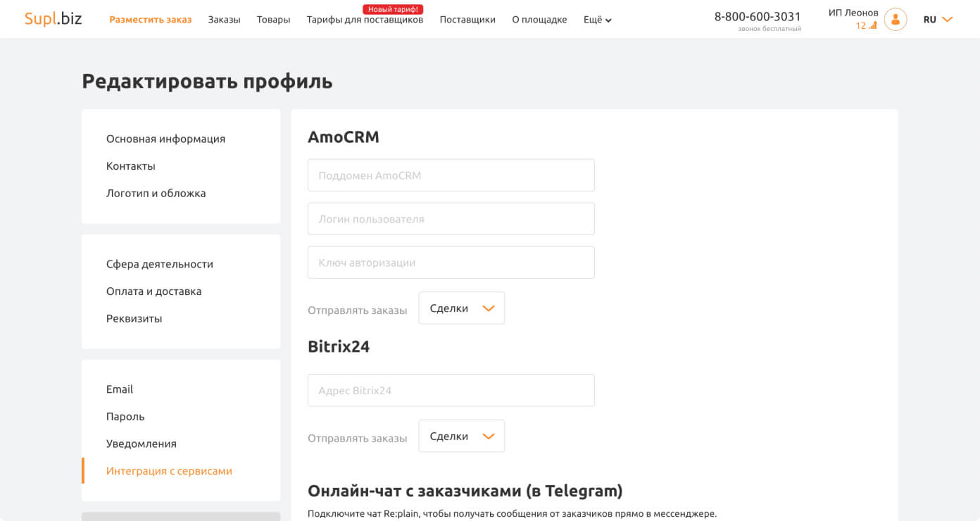Click the AmoCRM section heading
The image size is (980, 521).
344,137
